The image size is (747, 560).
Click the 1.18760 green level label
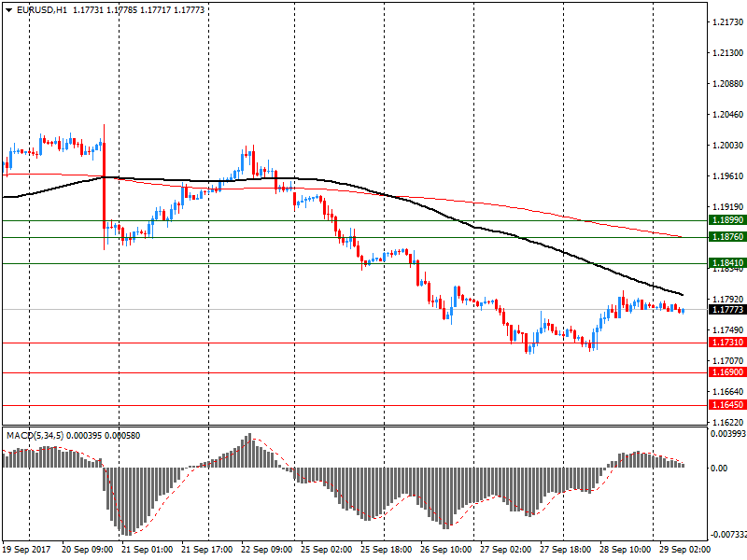point(727,237)
